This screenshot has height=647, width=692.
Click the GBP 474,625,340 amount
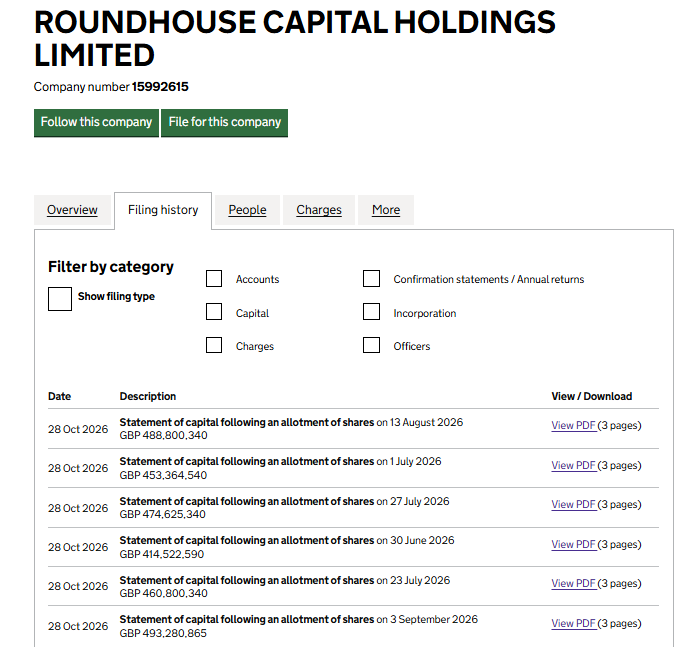[x=162, y=515]
